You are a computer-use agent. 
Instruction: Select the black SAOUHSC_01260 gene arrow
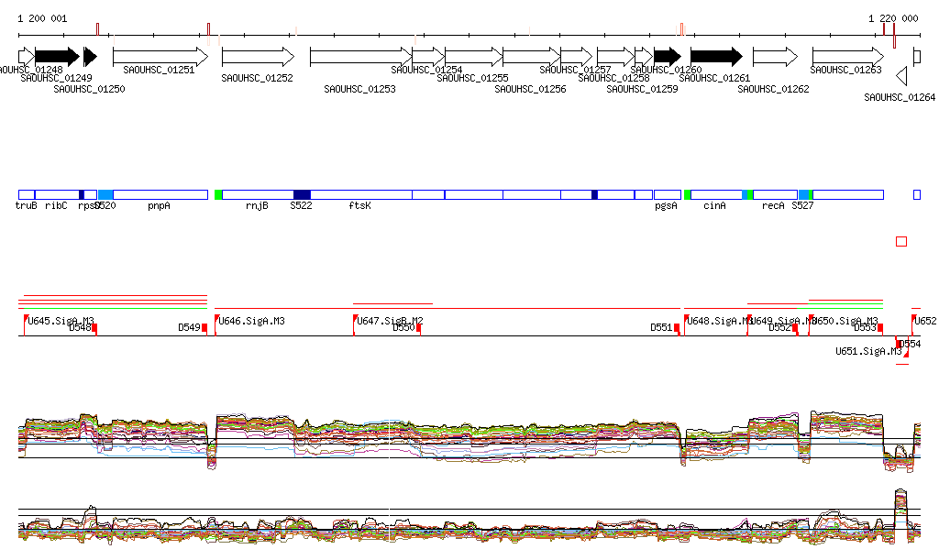(x=667, y=57)
